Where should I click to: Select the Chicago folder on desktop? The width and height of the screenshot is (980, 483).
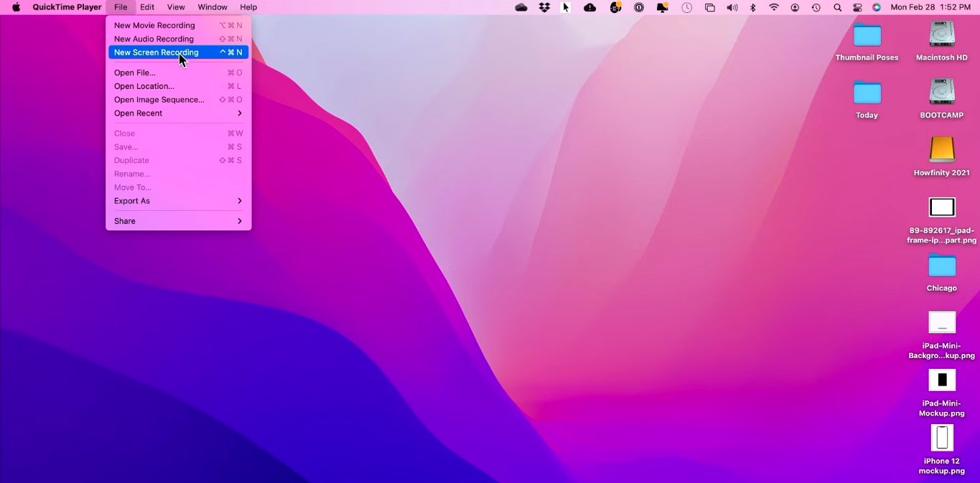pyautogui.click(x=941, y=272)
